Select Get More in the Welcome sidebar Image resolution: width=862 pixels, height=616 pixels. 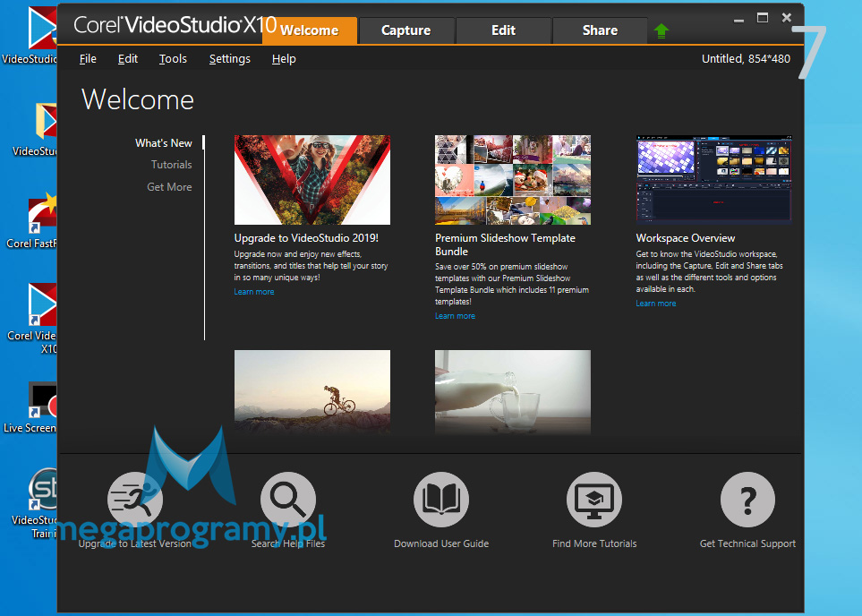(169, 187)
